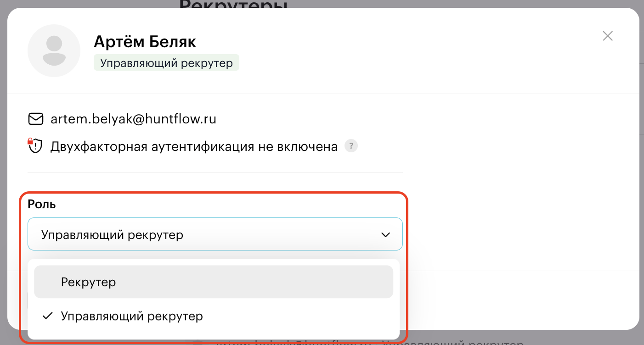This screenshot has height=345, width=644.
Task: Click the name heading Артём Беляк
Action: tap(145, 42)
